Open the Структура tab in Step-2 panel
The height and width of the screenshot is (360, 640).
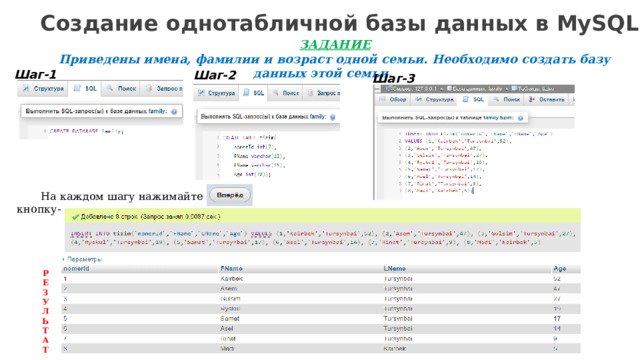coord(216,93)
